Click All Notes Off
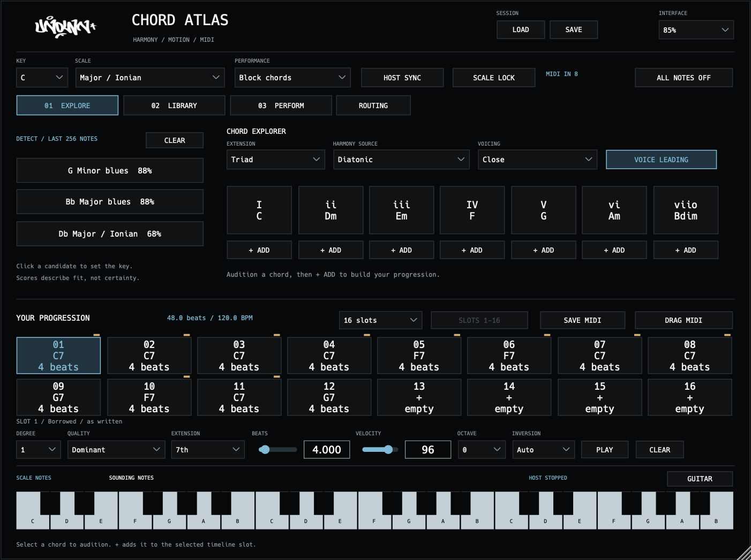This screenshot has width=751, height=560. click(684, 78)
